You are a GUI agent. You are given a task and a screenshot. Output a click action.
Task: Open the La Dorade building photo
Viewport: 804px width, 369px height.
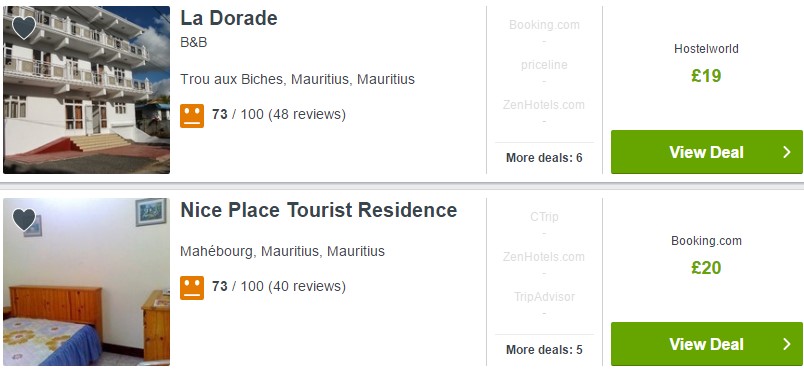[86, 90]
